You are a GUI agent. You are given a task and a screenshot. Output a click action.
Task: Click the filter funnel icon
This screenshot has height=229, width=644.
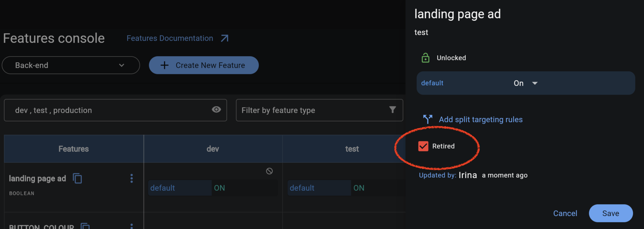pos(393,110)
